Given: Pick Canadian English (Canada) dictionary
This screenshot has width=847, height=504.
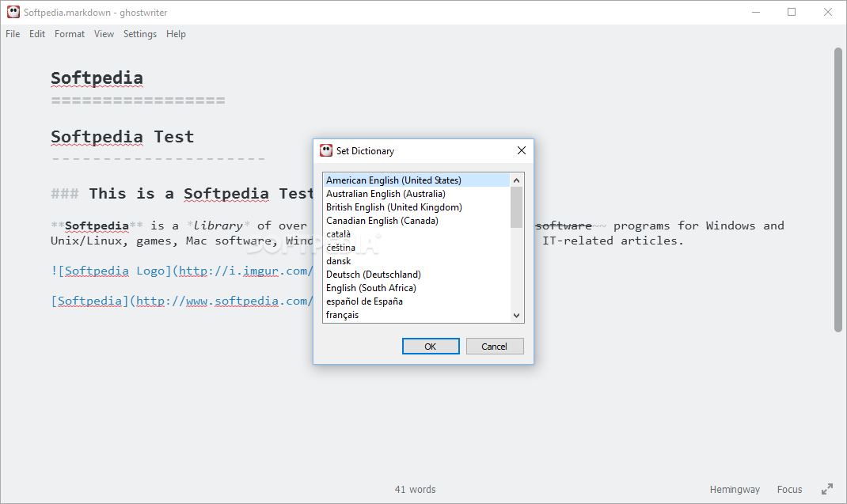Looking at the screenshot, I should click(416, 221).
